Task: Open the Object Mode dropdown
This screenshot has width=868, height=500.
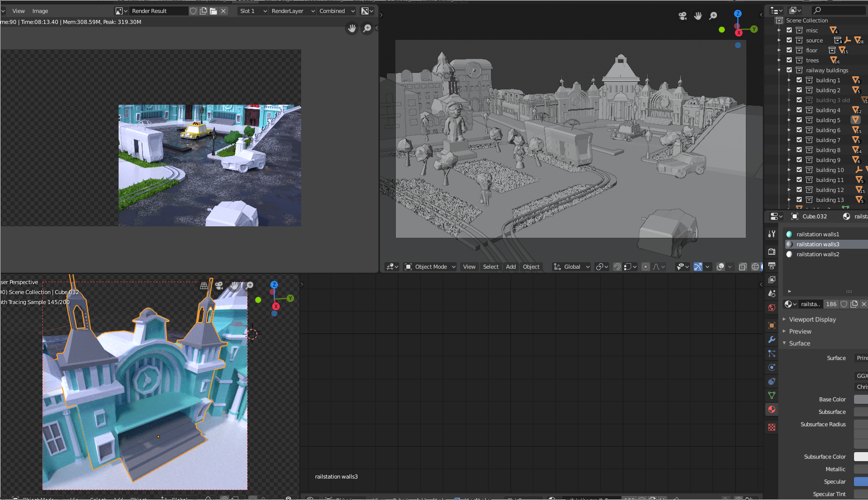Action: click(x=430, y=267)
